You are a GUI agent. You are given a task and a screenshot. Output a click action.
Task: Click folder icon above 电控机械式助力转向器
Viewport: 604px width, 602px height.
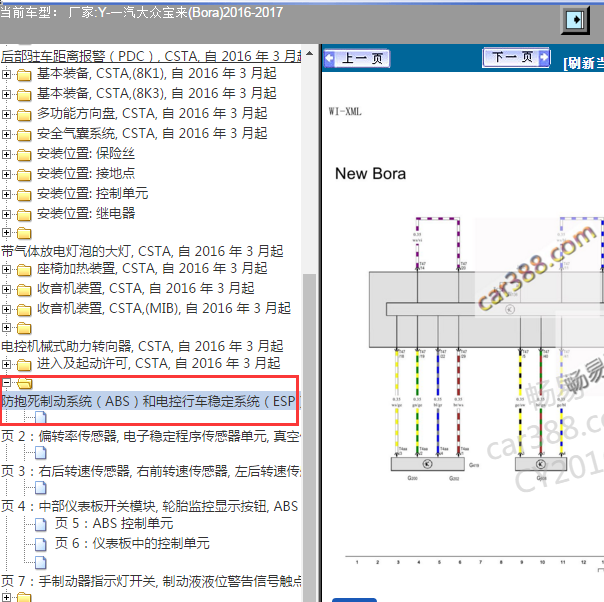pos(24,328)
